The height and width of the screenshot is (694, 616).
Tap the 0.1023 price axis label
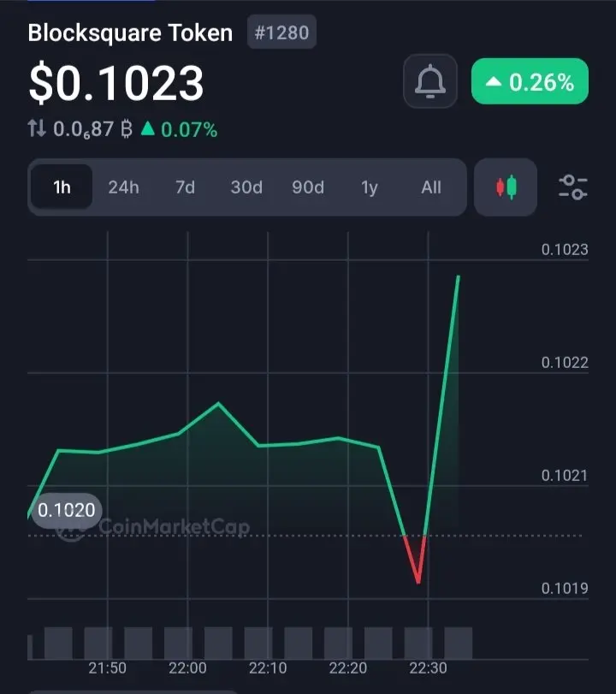click(x=565, y=250)
